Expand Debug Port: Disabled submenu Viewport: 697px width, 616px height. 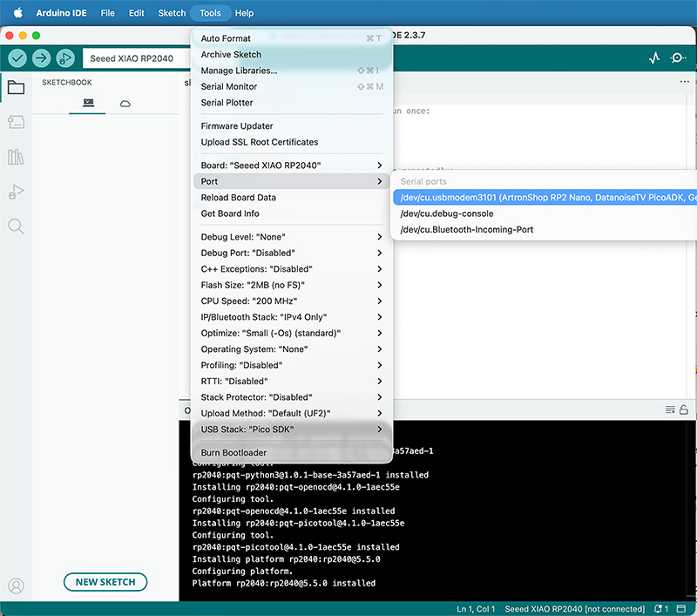click(x=292, y=253)
